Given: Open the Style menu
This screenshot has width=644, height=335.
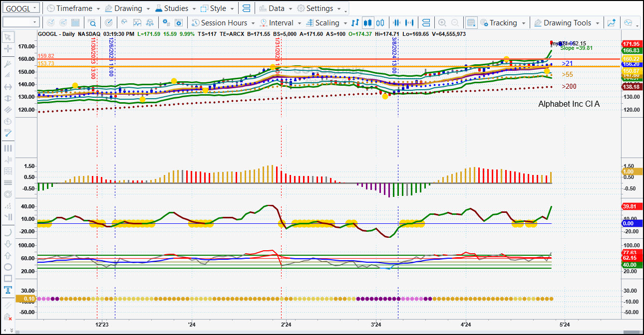Looking at the screenshot, I should 218,8.
